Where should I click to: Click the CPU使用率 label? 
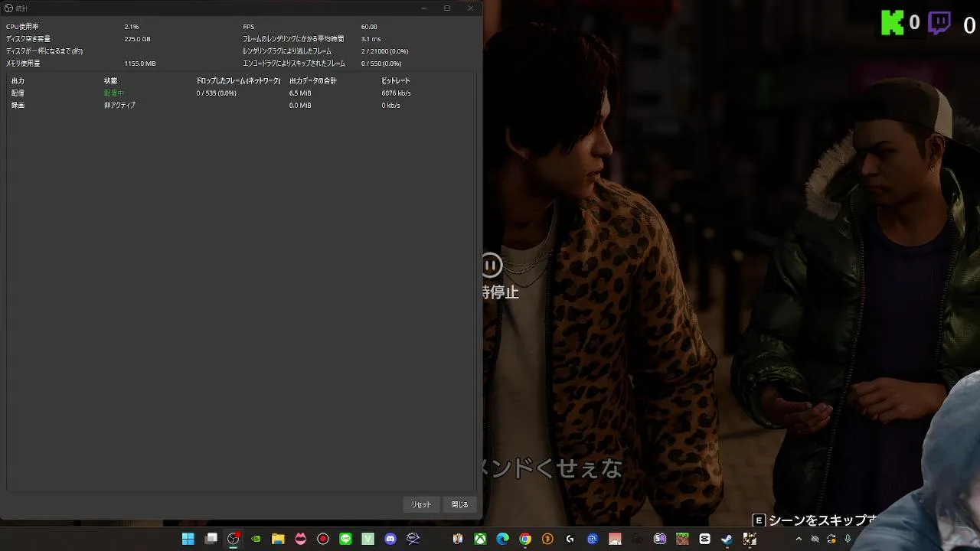22,27
